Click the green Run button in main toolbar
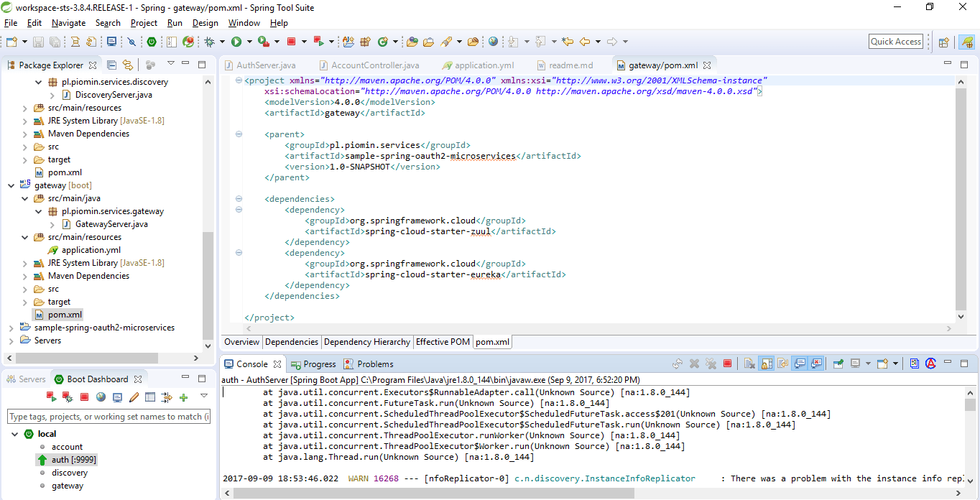 tap(236, 42)
